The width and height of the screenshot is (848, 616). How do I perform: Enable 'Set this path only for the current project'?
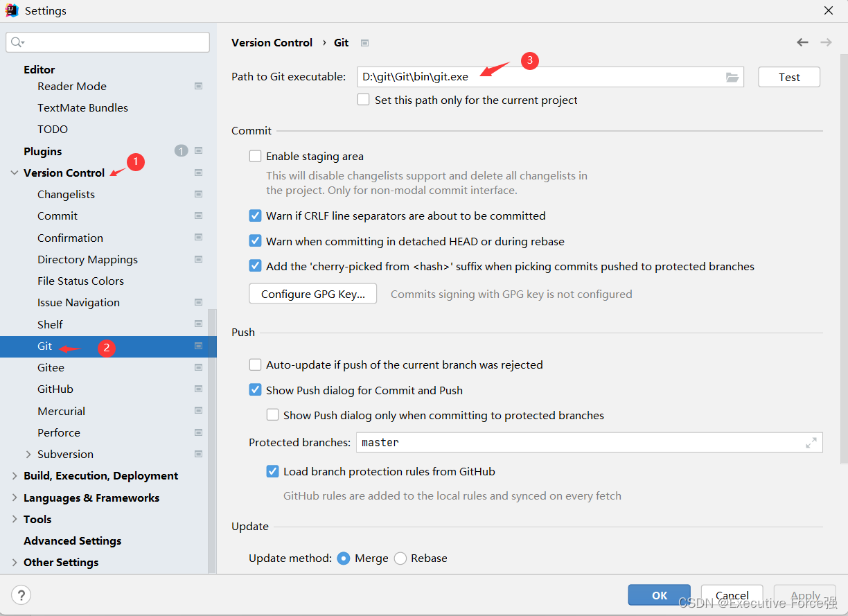(364, 100)
